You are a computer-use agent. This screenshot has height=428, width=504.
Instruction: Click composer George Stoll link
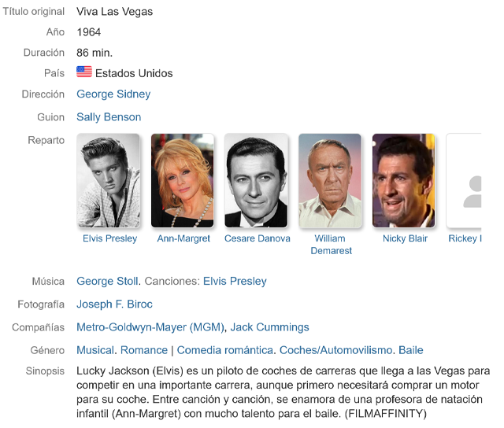pyautogui.click(x=108, y=281)
